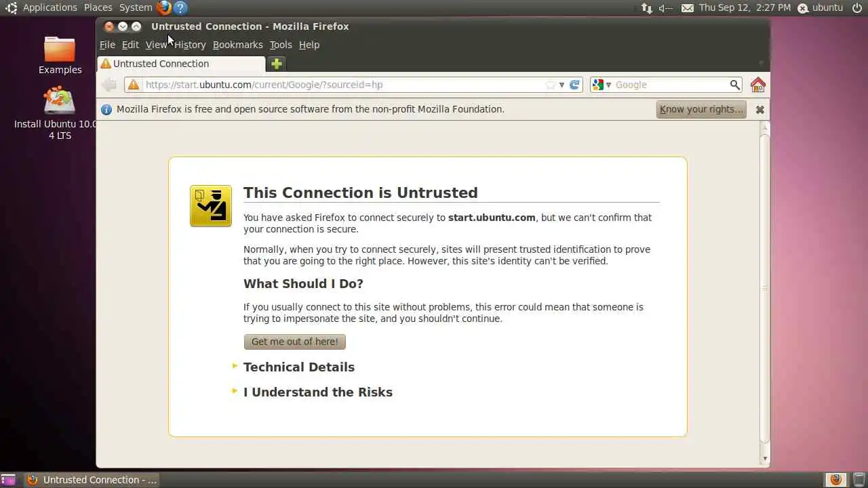Click the untrusted connection policeman icon
This screenshot has height=488, width=868.
point(211,206)
